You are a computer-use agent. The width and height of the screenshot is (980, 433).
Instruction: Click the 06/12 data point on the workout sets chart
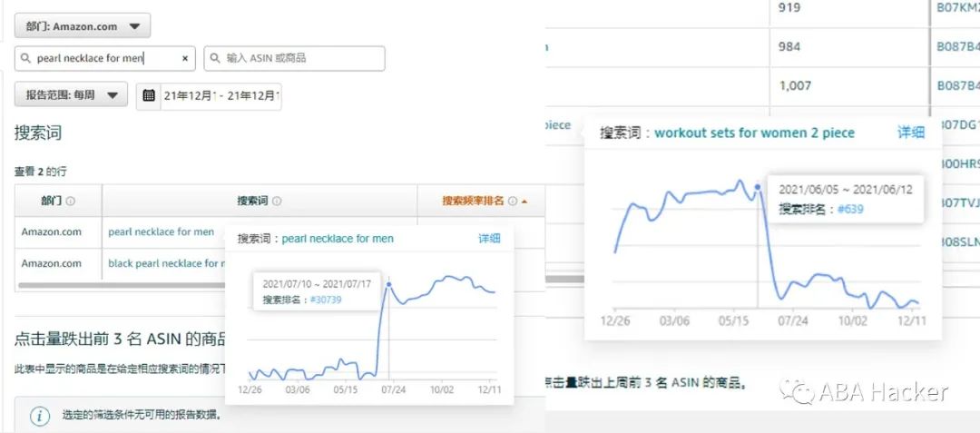click(x=758, y=186)
